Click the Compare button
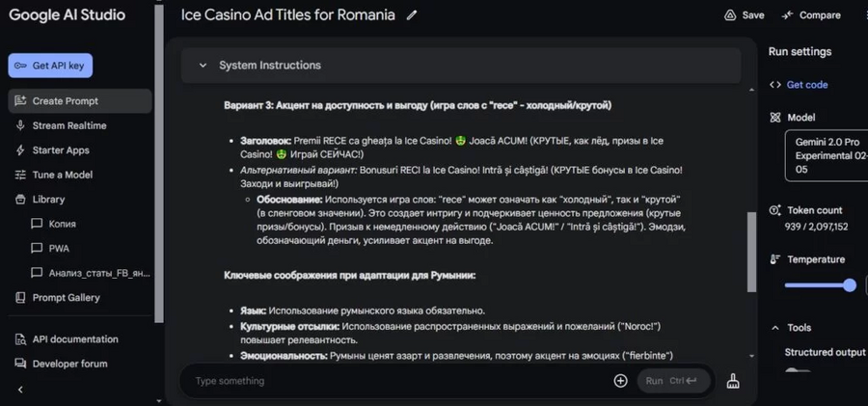 810,15
